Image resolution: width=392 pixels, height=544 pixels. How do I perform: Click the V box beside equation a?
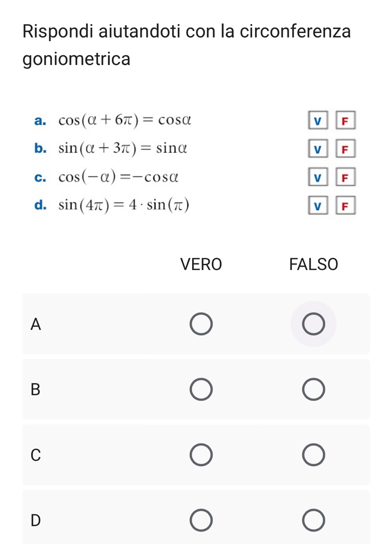click(x=318, y=121)
